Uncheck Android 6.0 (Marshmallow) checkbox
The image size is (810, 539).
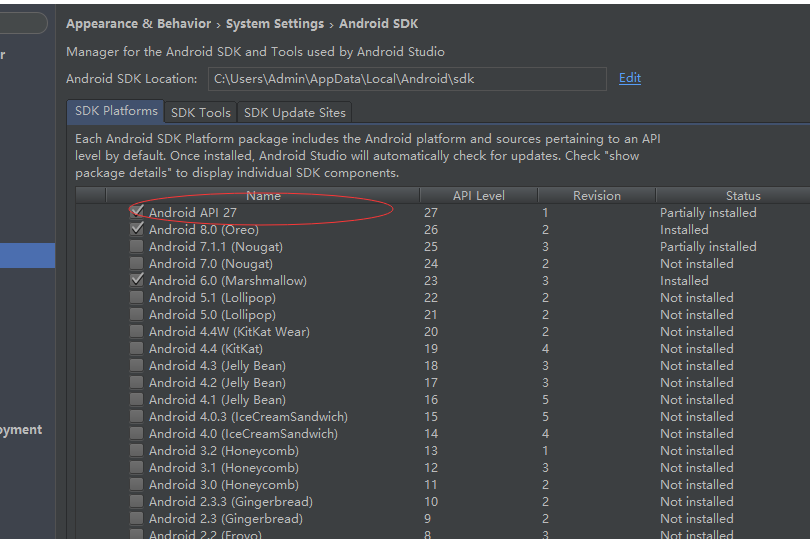(136, 281)
